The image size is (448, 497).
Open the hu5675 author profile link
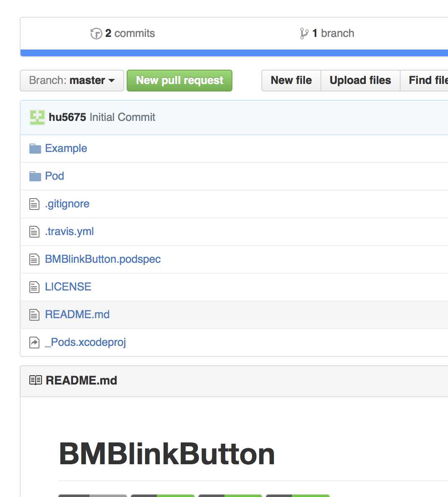[x=67, y=117]
